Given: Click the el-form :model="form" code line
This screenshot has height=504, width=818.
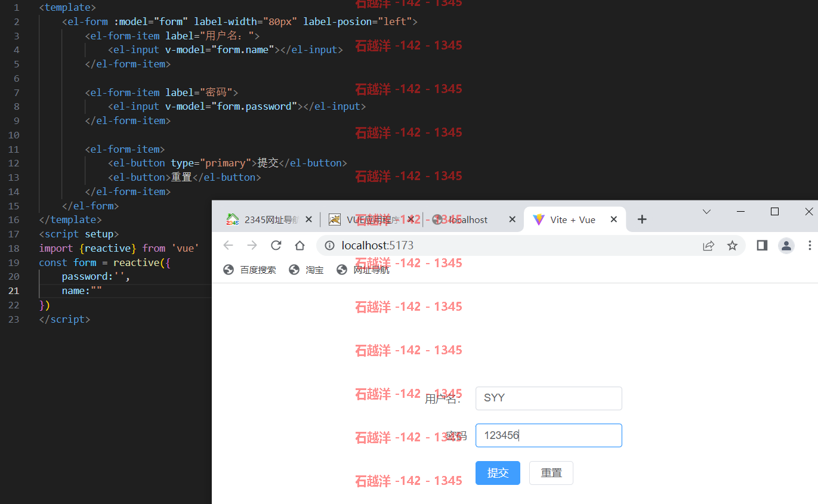Looking at the screenshot, I should [239, 21].
